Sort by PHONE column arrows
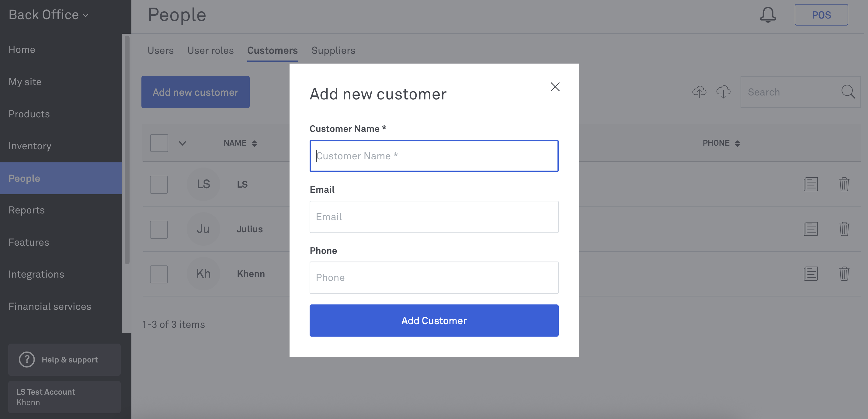 coord(737,144)
